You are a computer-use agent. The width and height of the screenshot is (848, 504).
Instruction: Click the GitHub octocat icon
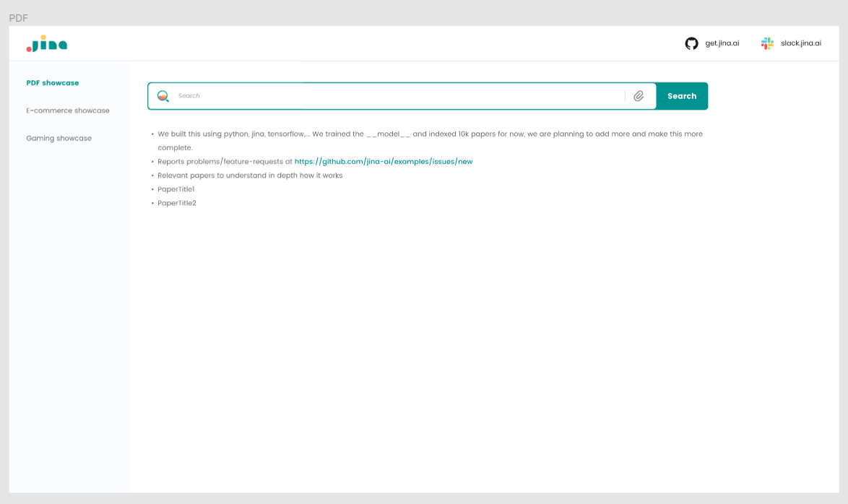(691, 43)
